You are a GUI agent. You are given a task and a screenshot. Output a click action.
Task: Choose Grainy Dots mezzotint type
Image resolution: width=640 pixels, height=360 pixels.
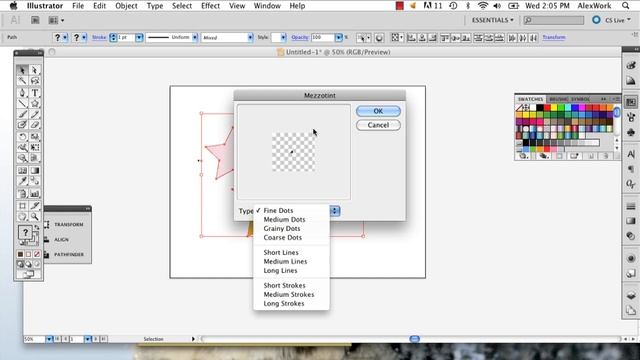click(282, 229)
